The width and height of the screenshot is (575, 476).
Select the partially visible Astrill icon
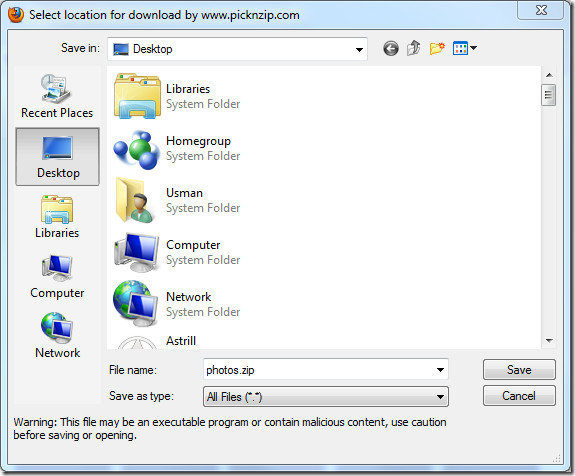pyautogui.click(x=136, y=343)
